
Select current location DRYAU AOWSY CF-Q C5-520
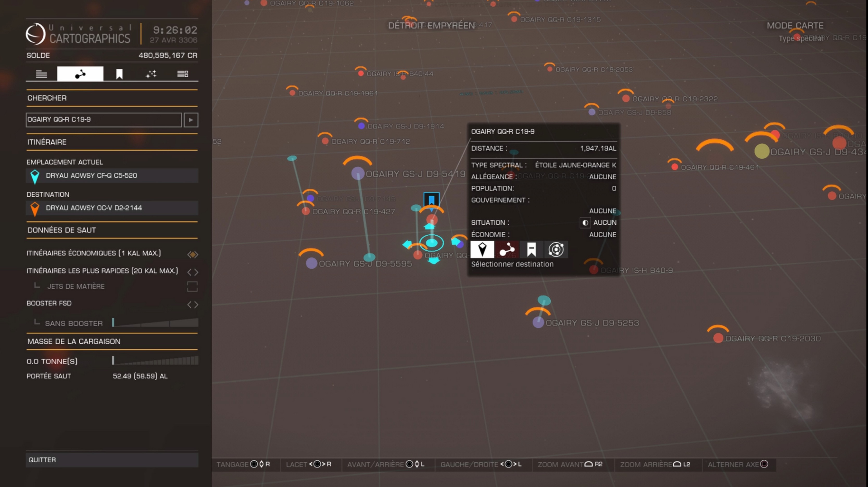click(x=112, y=176)
